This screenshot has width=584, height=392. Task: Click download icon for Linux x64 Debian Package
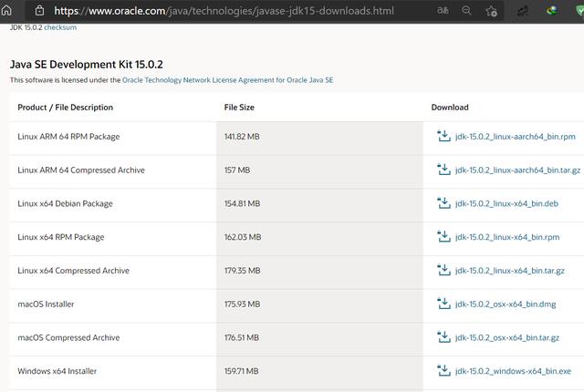444,203
